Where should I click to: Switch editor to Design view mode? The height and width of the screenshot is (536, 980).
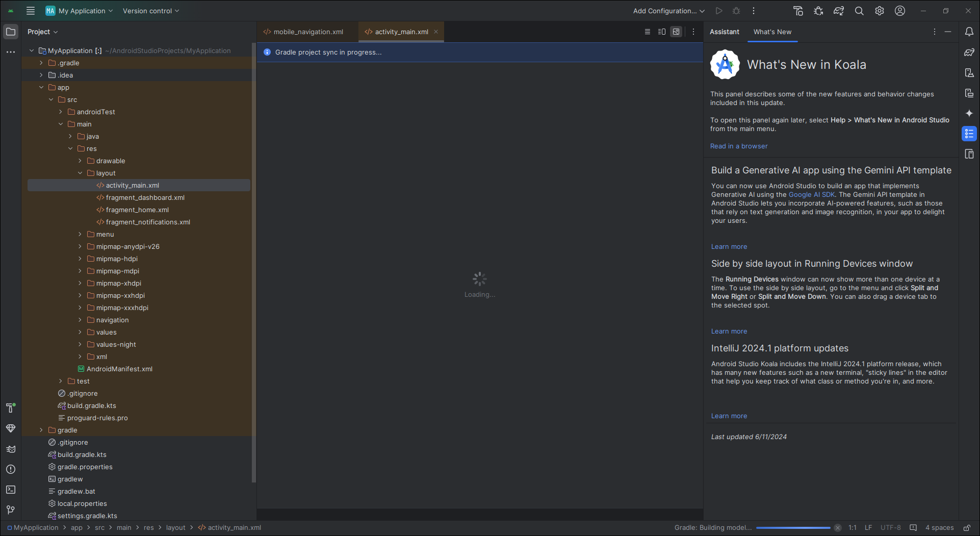coord(676,32)
